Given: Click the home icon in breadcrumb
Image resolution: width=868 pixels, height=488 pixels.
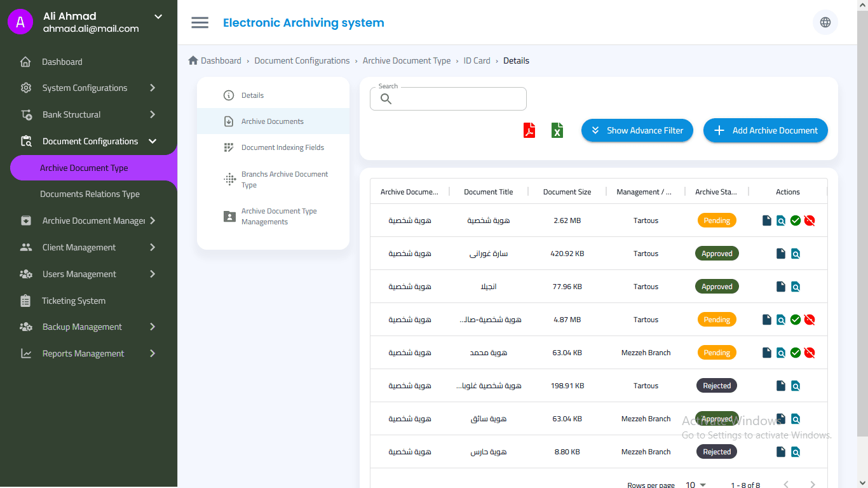Looking at the screenshot, I should (193, 60).
